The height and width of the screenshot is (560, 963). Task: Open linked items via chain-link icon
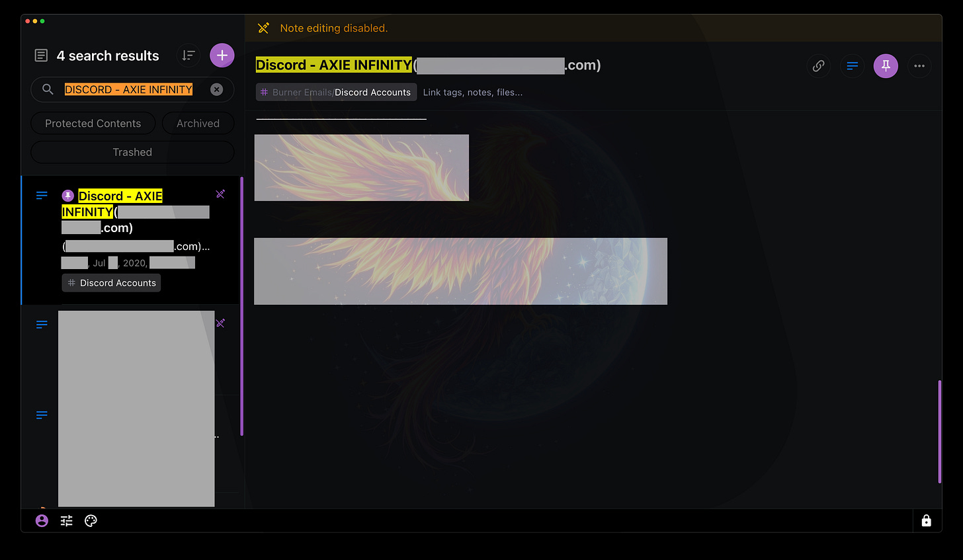coord(819,66)
